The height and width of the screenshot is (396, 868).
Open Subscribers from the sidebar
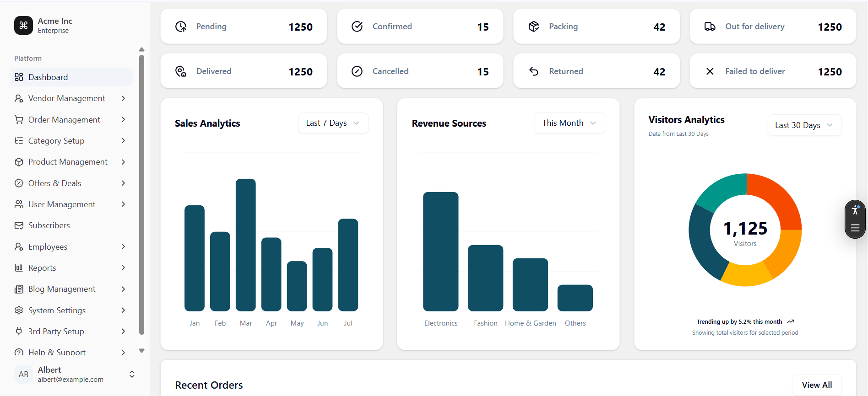(x=49, y=225)
